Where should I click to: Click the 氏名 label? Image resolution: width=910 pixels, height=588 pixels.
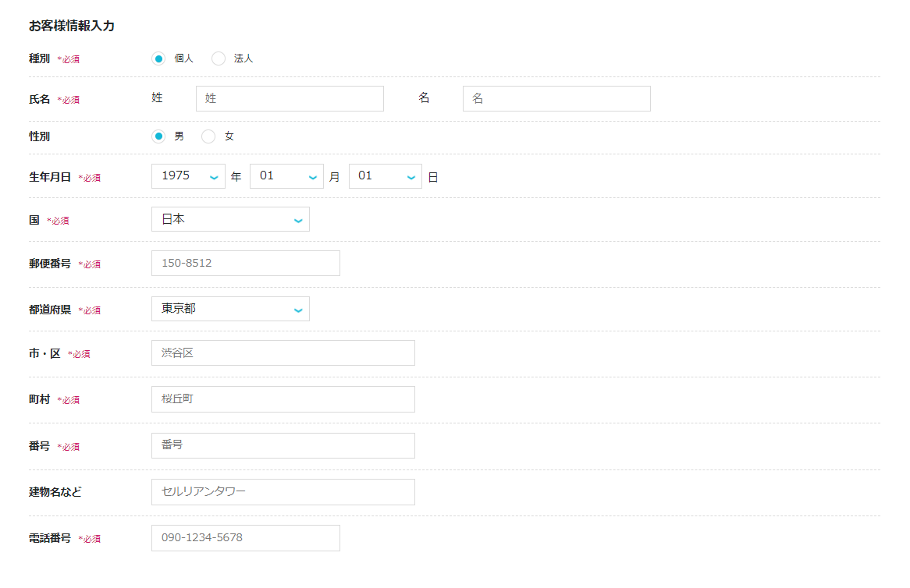(40, 99)
